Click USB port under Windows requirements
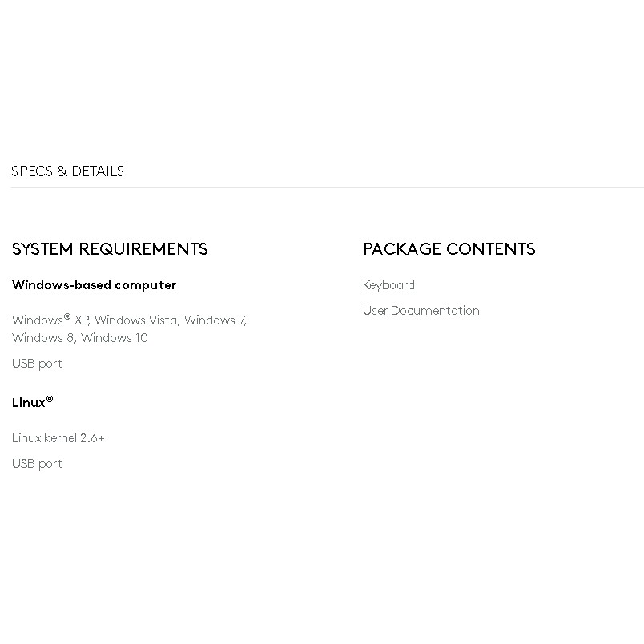The image size is (644, 644). click(x=37, y=364)
